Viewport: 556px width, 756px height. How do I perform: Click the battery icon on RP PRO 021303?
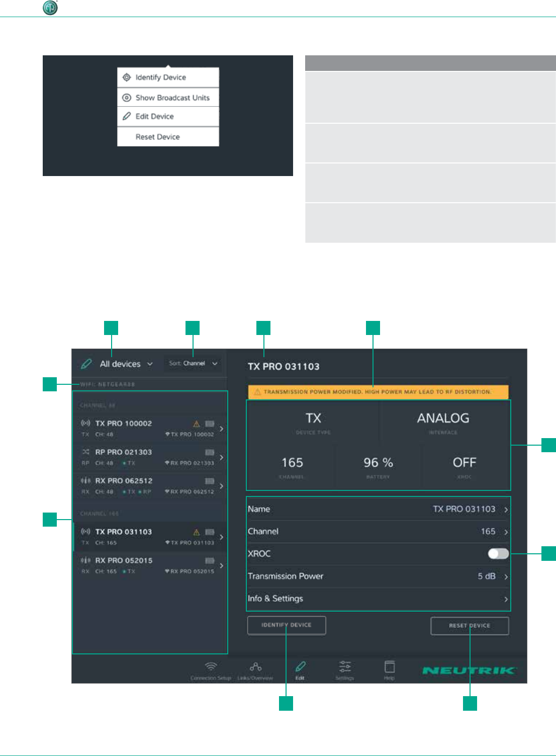pos(210,453)
